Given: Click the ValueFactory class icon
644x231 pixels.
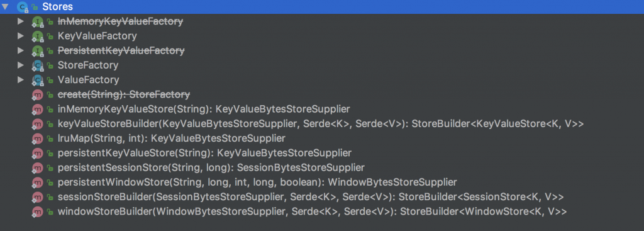Looking at the screenshot, I should coord(38,80).
